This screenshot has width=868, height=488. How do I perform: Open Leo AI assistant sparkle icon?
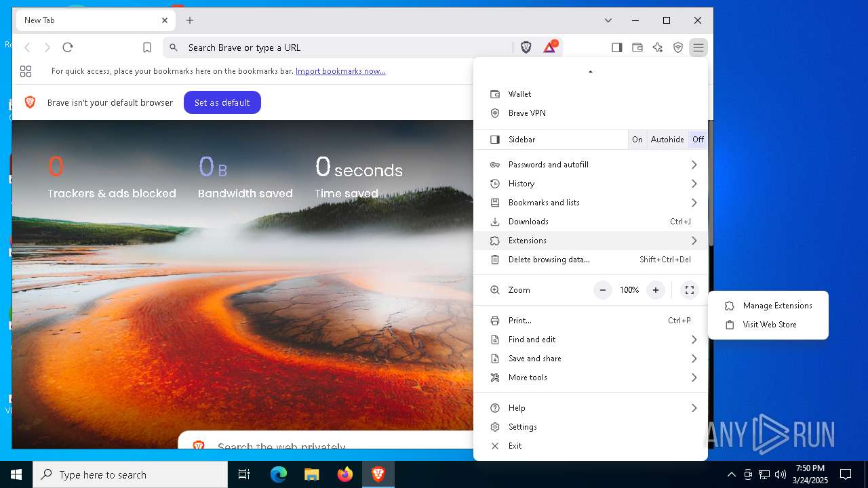click(657, 47)
